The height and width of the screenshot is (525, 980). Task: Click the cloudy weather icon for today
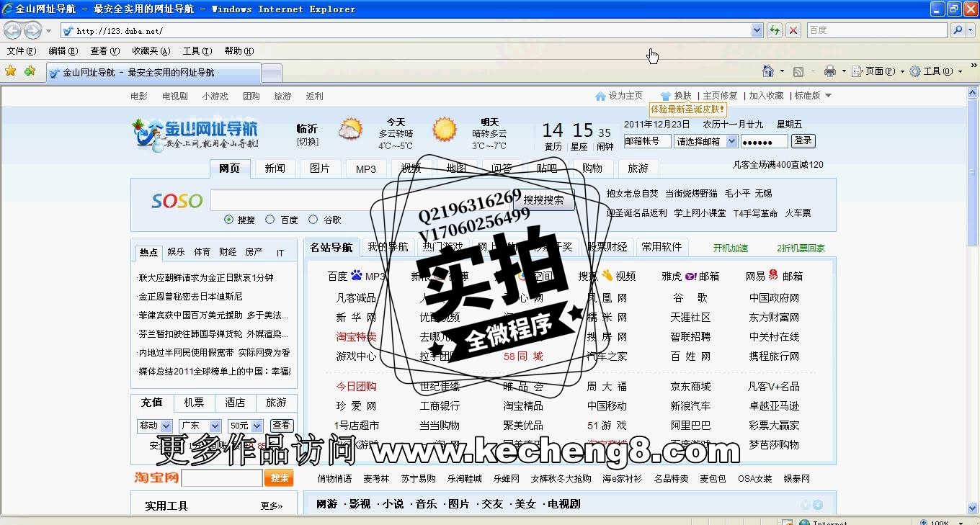click(351, 130)
